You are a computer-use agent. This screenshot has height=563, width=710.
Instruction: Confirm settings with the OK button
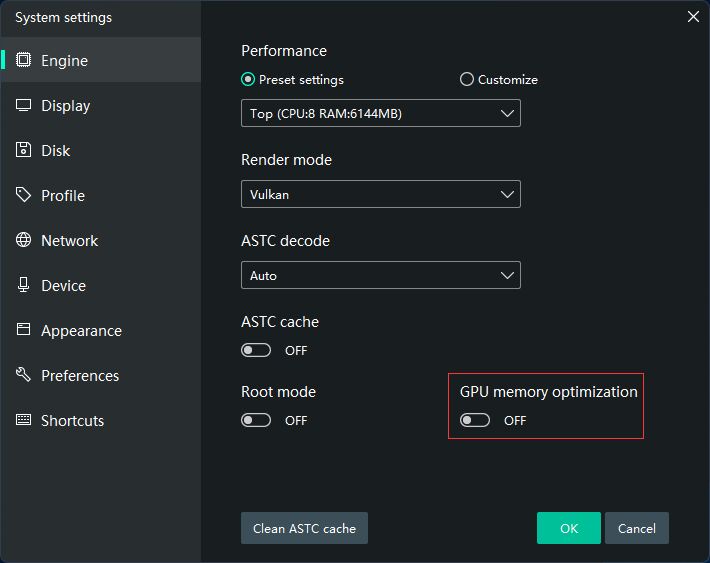(x=568, y=528)
